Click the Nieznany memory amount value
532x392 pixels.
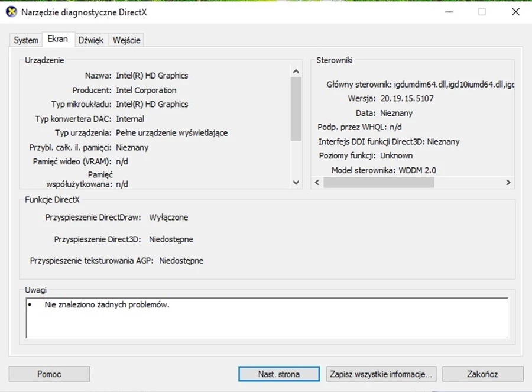132,148
